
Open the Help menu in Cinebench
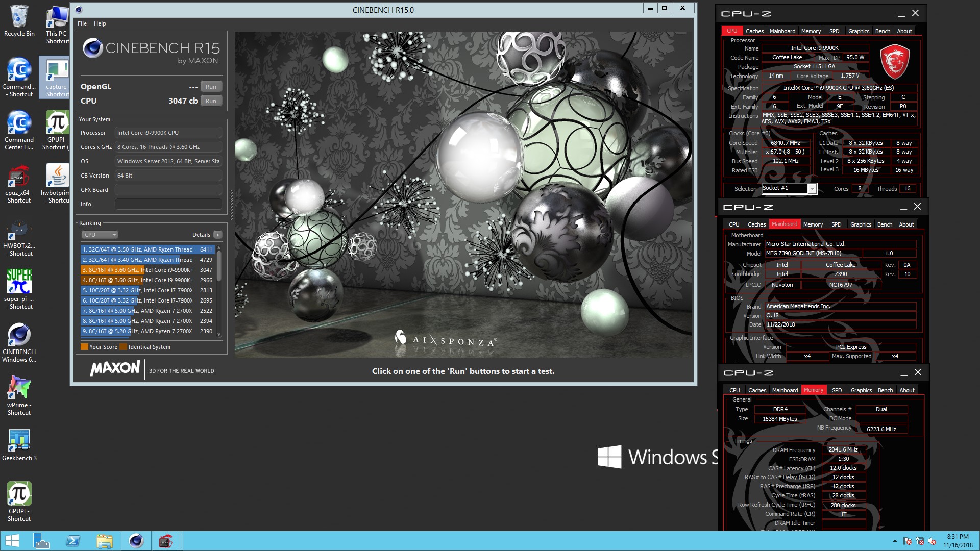click(x=100, y=23)
